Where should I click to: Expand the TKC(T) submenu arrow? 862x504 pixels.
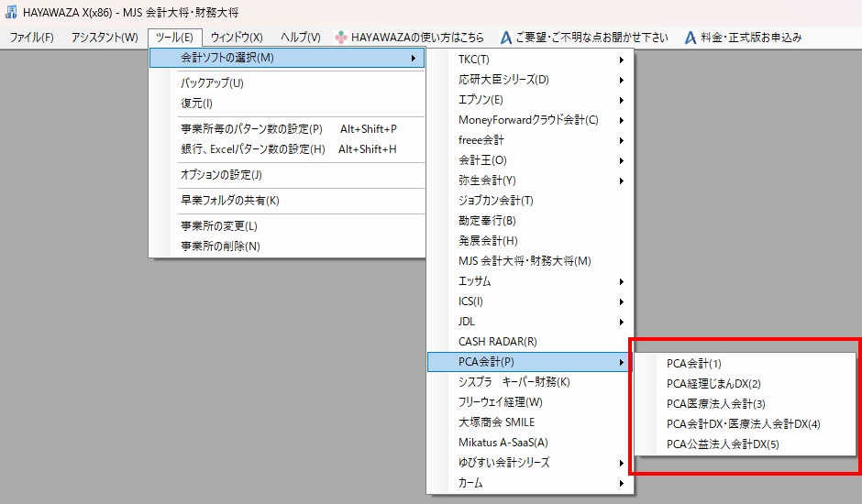click(621, 60)
